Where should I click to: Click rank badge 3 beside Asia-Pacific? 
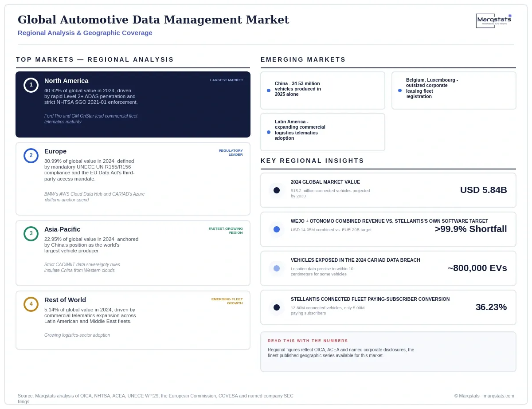31,234
